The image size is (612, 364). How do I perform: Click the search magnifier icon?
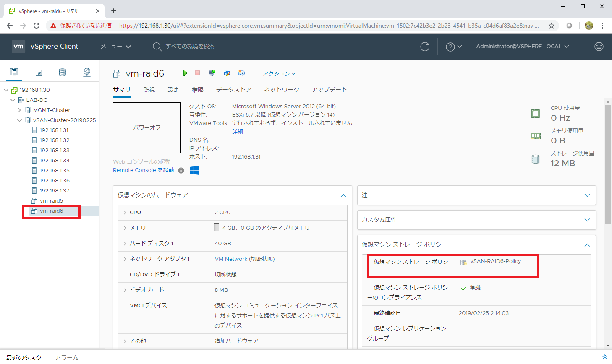pos(157,47)
